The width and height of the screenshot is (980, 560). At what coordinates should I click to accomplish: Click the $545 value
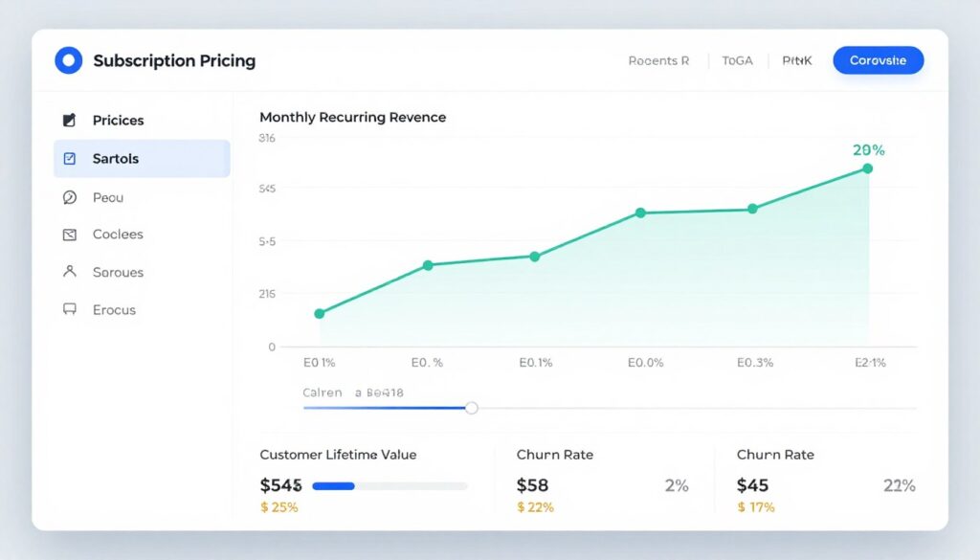280,485
